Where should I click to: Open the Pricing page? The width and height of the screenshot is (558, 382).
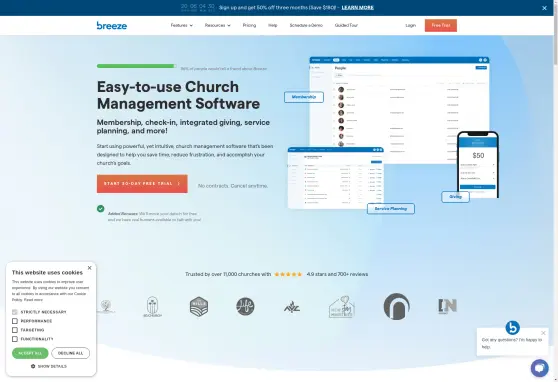click(x=249, y=25)
